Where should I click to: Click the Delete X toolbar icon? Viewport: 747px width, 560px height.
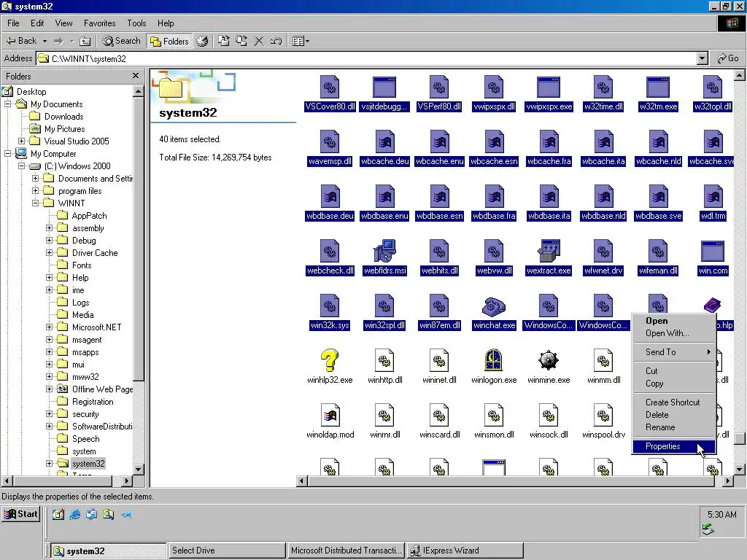(259, 41)
